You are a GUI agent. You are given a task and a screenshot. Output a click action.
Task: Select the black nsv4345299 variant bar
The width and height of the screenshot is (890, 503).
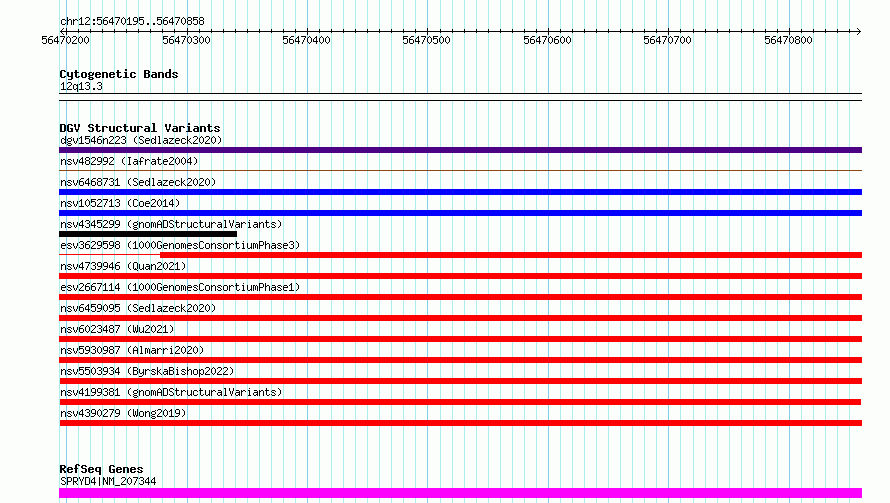pyautogui.click(x=148, y=234)
